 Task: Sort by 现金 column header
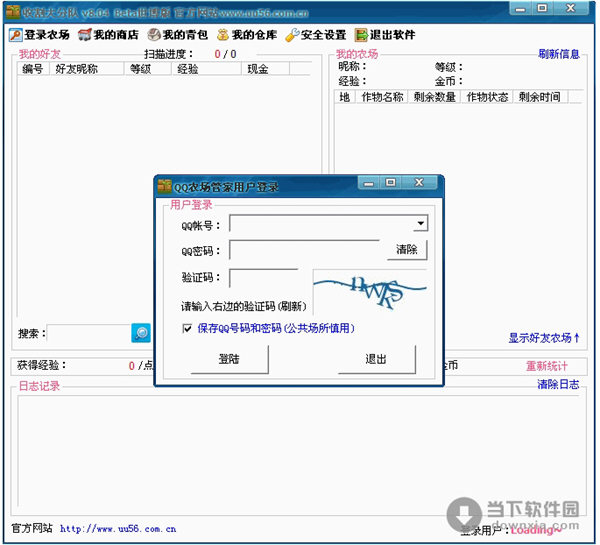pyautogui.click(x=266, y=69)
